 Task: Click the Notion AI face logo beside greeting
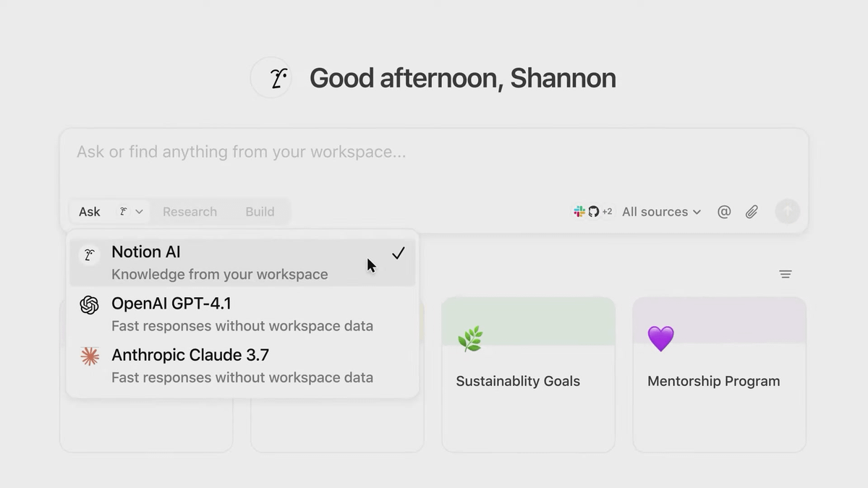click(x=271, y=78)
